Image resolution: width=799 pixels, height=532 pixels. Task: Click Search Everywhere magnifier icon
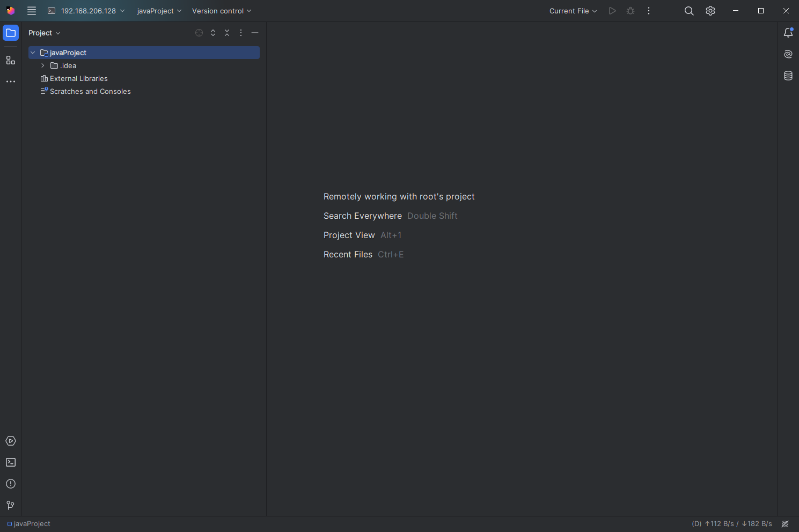click(689, 11)
